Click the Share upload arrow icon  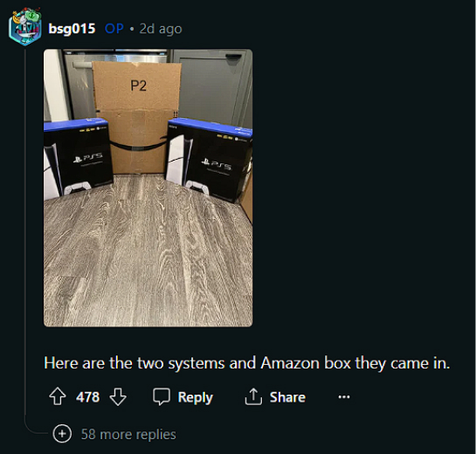pos(253,396)
